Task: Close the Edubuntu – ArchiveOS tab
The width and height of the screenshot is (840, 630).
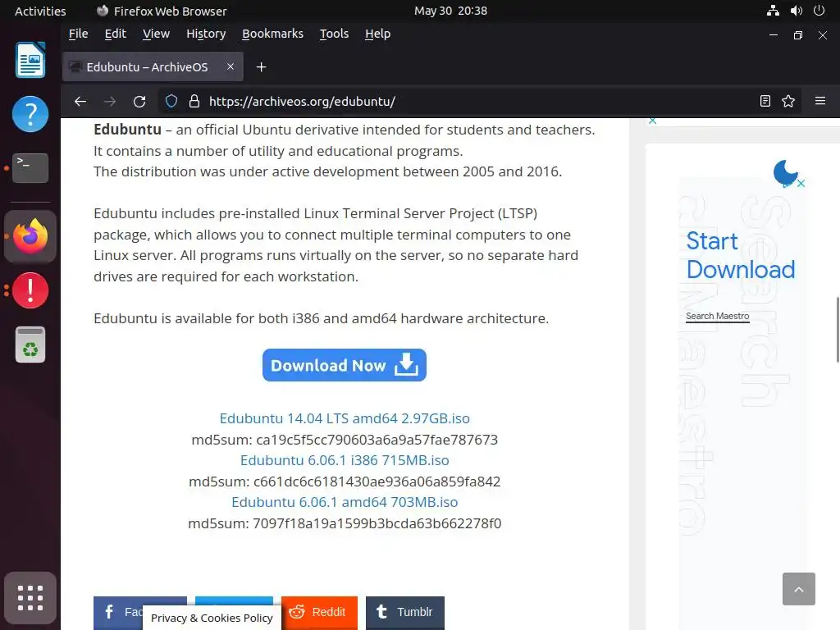Action: tap(231, 66)
